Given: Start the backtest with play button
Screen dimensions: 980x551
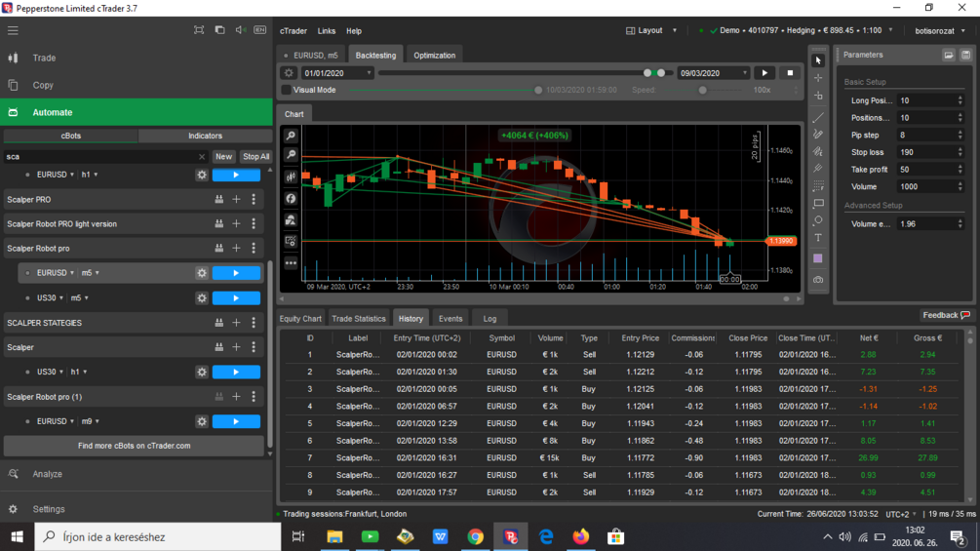Looking at the screenshot, I should coord(764,73).
